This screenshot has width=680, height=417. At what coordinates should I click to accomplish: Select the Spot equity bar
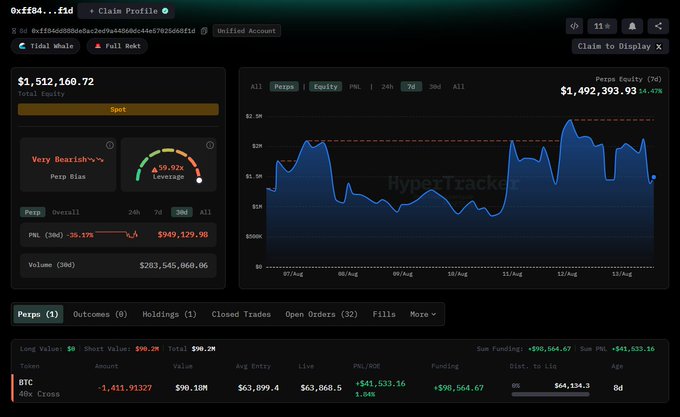coord(118,109)
